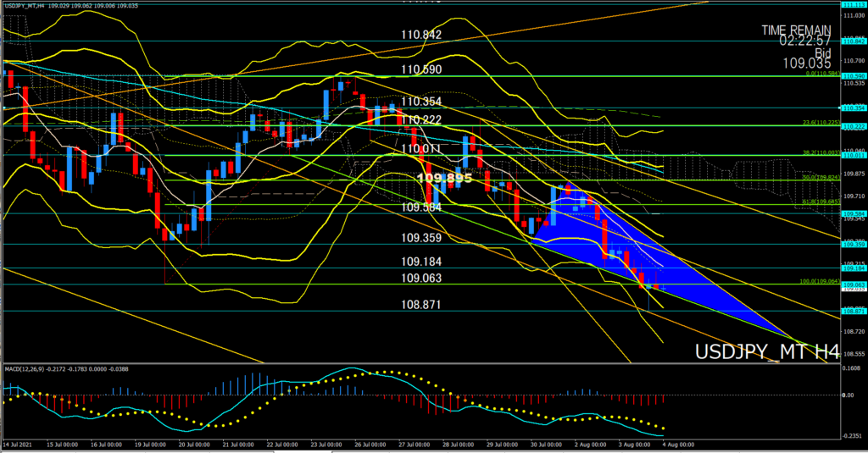Click cyan 110.011 tag on price axis
This screenshot has width=868, height=453.
point(853,156)
